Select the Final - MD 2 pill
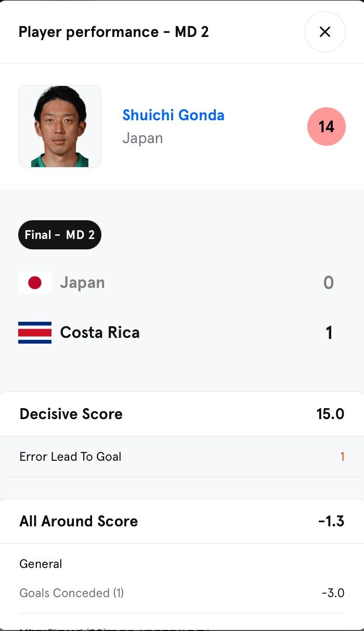 pyautogui.click(x=60, y=235)
